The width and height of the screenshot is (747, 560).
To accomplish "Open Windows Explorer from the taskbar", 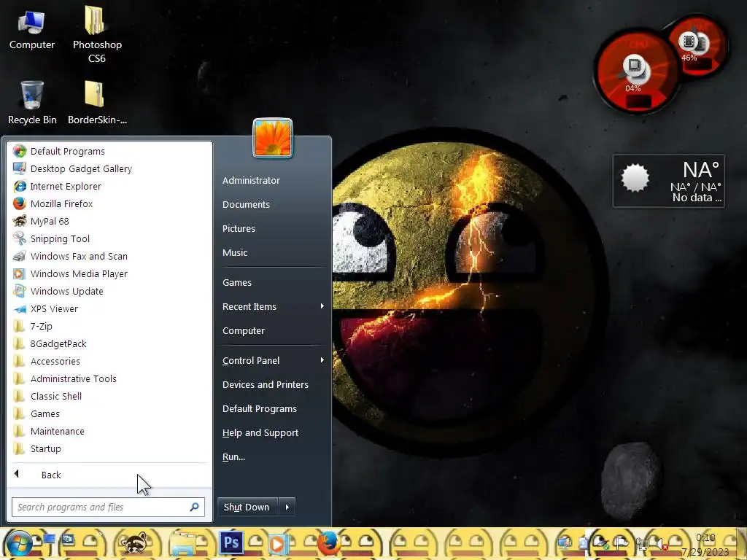I will 183,544.
